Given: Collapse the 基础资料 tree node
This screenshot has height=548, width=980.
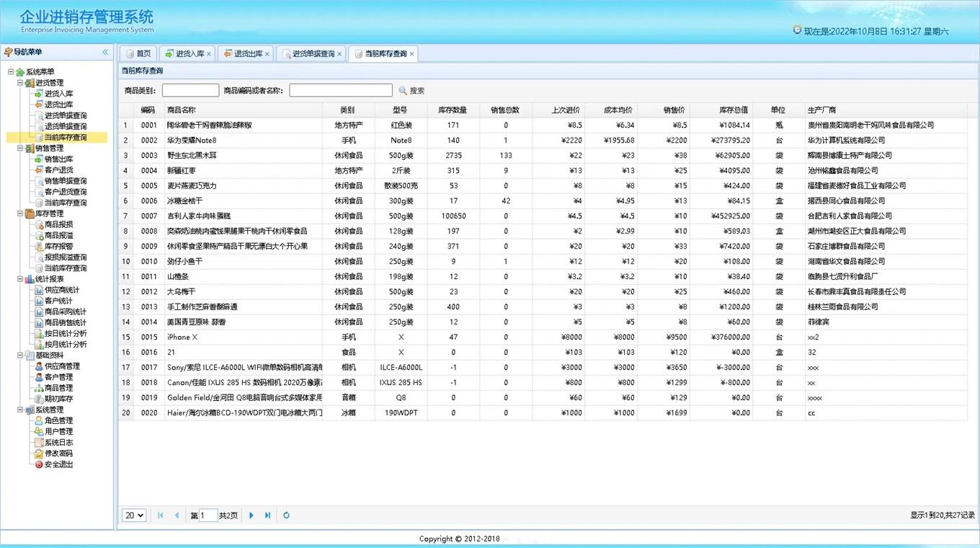Looking at the screenshot, I should click(20, 355).
